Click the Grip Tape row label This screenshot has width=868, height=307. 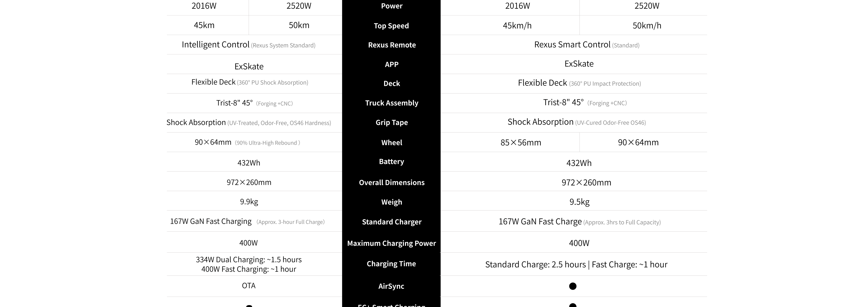391,122
